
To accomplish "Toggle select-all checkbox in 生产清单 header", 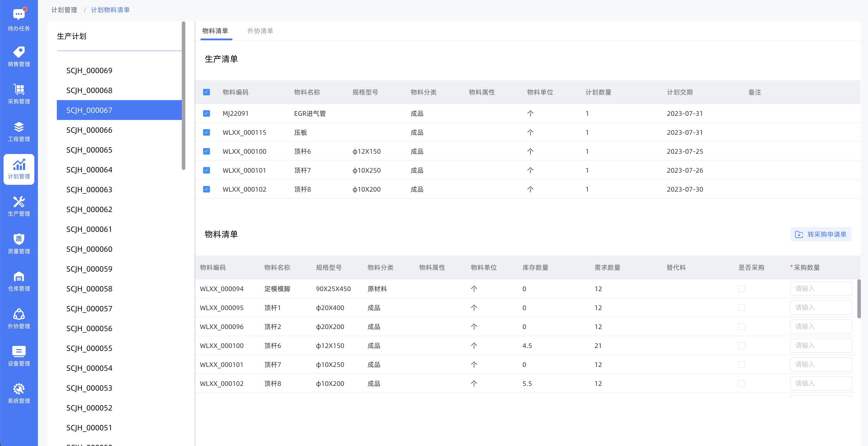I will tap(207, 92).
